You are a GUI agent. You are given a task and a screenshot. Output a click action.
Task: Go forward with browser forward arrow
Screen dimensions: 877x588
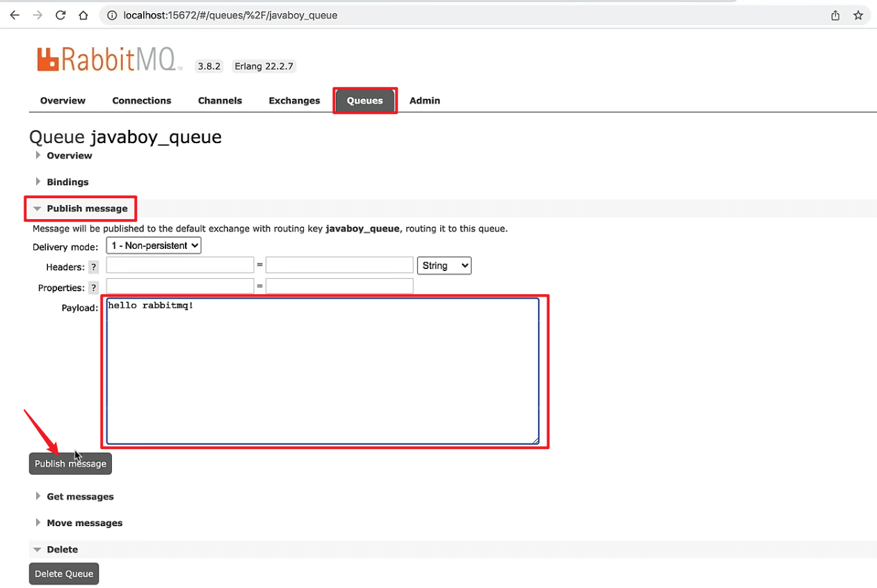point(38,15)
